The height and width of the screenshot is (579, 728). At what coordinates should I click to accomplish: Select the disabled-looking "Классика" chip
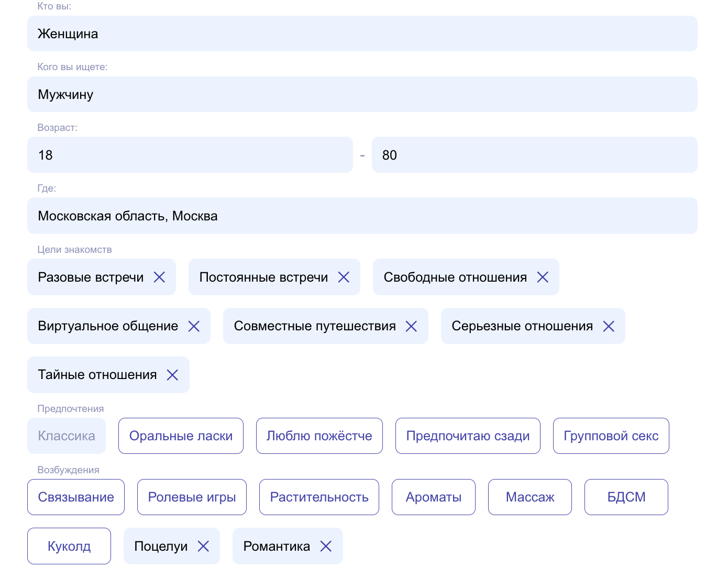66,436
